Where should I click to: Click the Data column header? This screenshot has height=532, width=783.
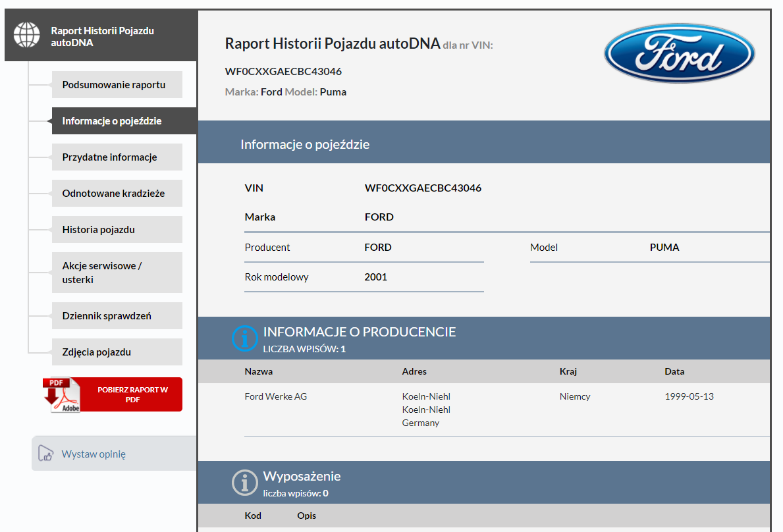pos(674,371)
